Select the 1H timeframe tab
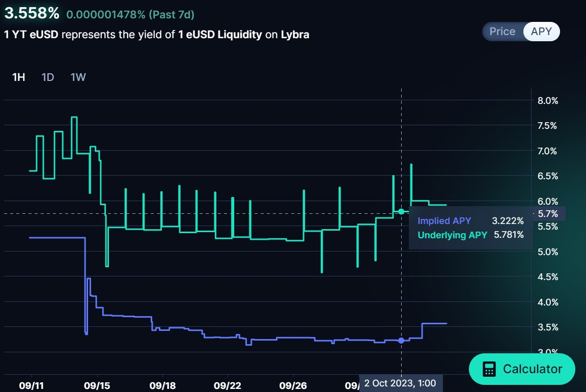The width and height of the screenshot is (586, 392). (x=19, y=77)
